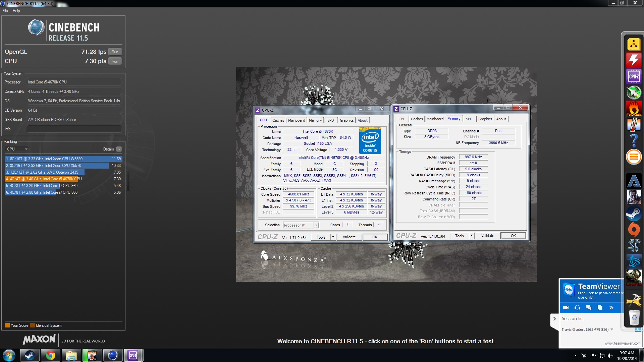
Task: Open the orange circle bars dock icon
Action: [x=634, y=157]
